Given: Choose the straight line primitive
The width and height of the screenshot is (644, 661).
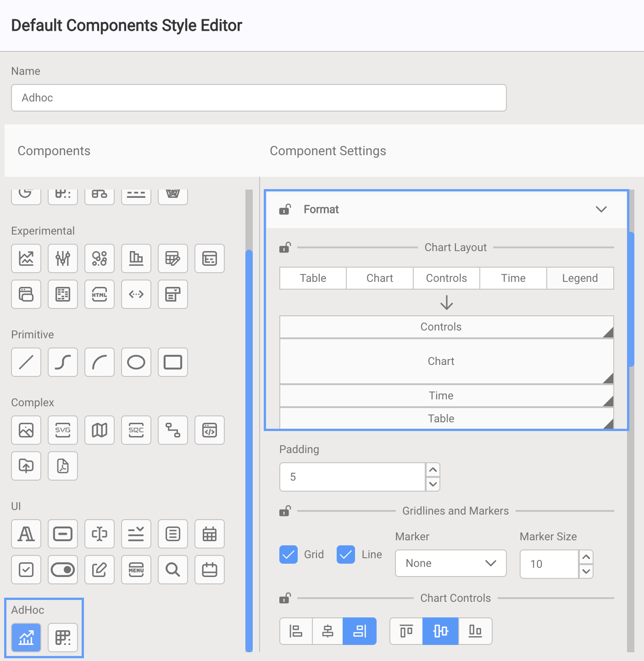Looking at the screenshot, I should (x=26, y=362).
